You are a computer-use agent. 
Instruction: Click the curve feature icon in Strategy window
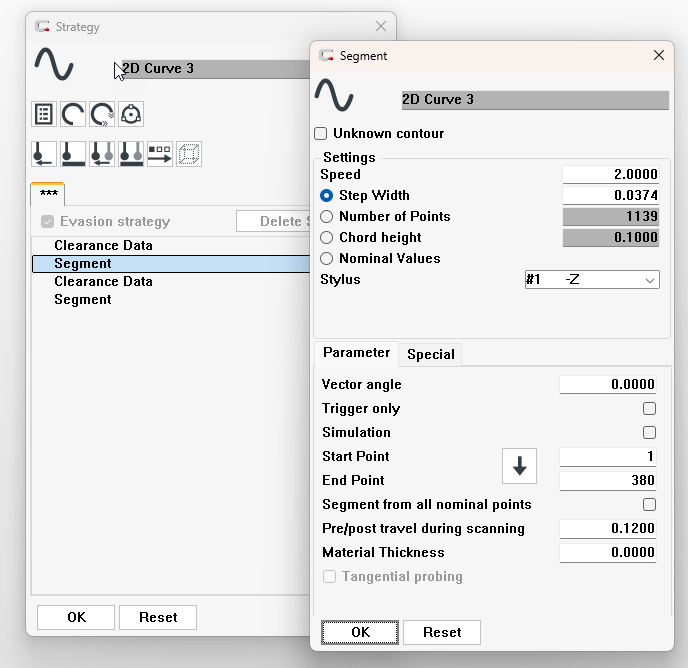tap(54, 65)
